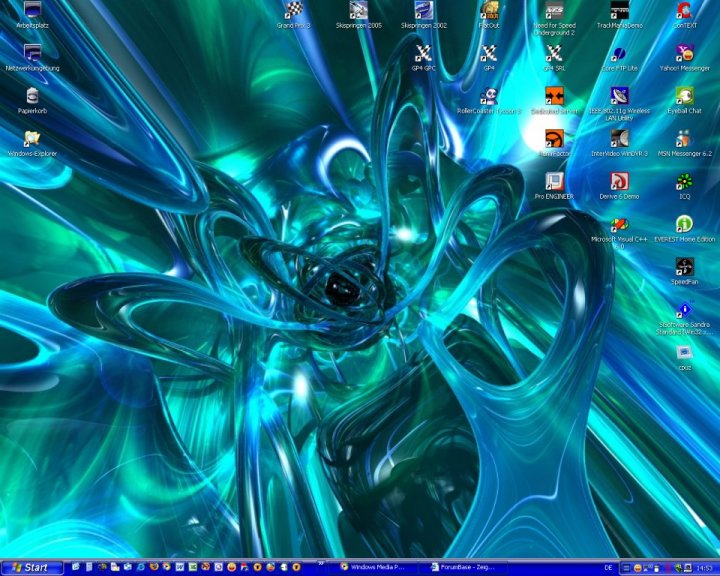Open the Start menu
Screen dimensions: 720x576
[x=32, y=568]
